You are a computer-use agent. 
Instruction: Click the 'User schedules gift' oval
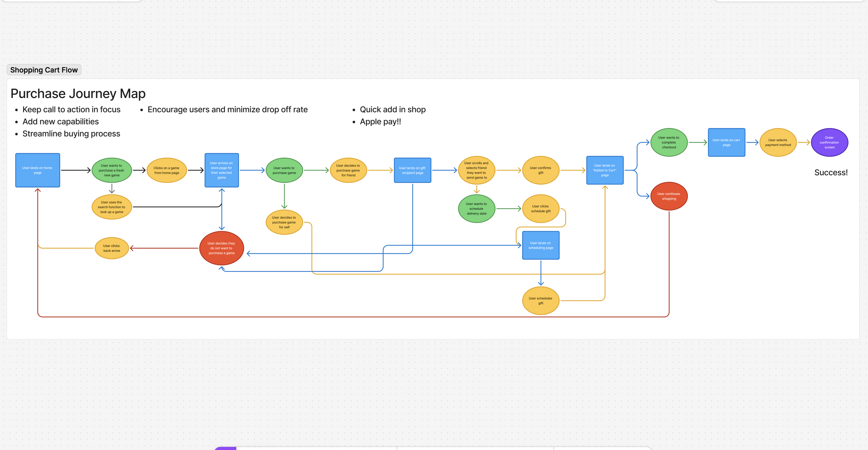pos(540,301)
